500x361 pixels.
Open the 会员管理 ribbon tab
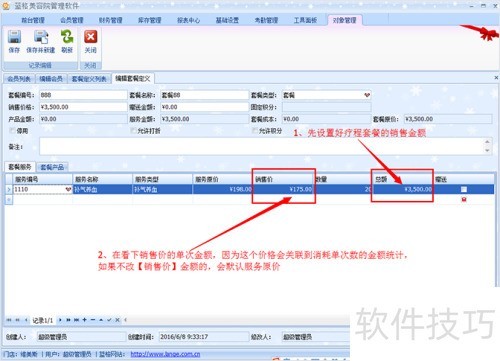pyautogui.click(x=72, y=20)
